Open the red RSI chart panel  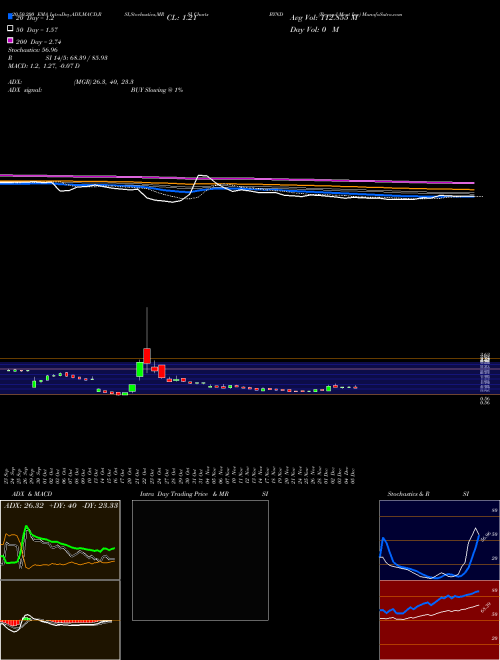439,620
